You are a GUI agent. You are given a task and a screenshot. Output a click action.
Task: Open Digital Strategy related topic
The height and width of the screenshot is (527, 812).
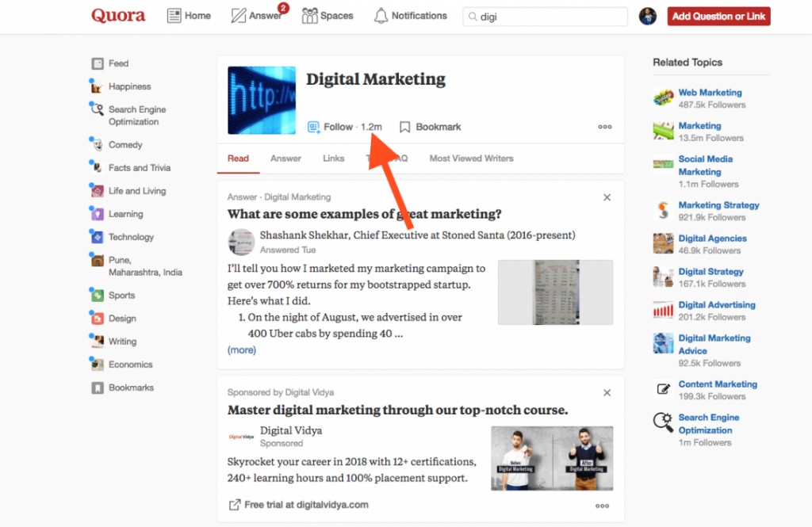(x=711, y=272)
